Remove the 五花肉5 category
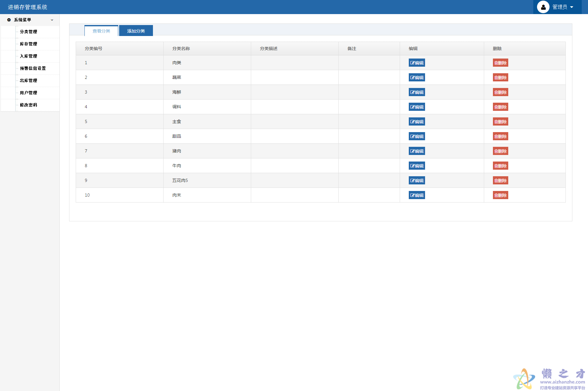This screenshot has height=391, width=588. pyautogui.click(x=500, y=181)
